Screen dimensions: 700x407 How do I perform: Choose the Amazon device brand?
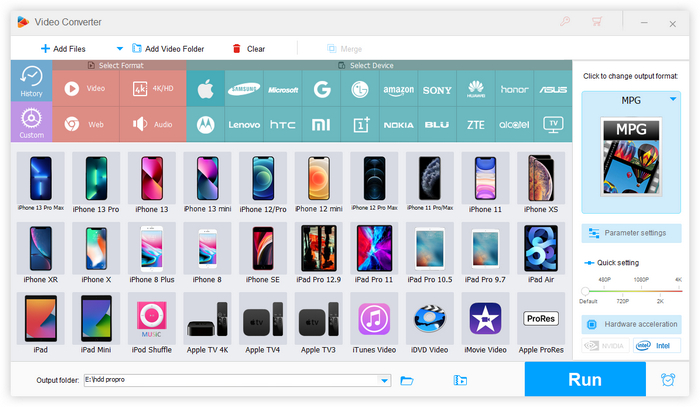point(398,89)
